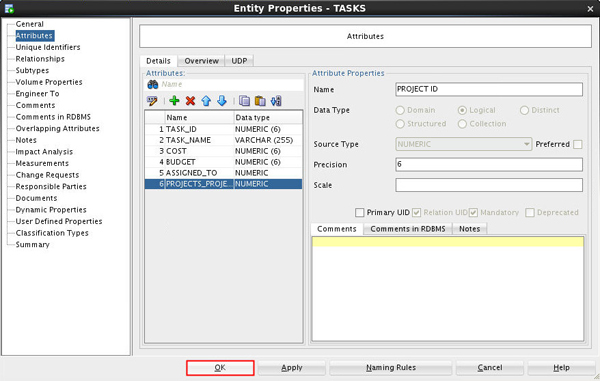
Task: Click the Precision input field
Action: coord(489,164)
